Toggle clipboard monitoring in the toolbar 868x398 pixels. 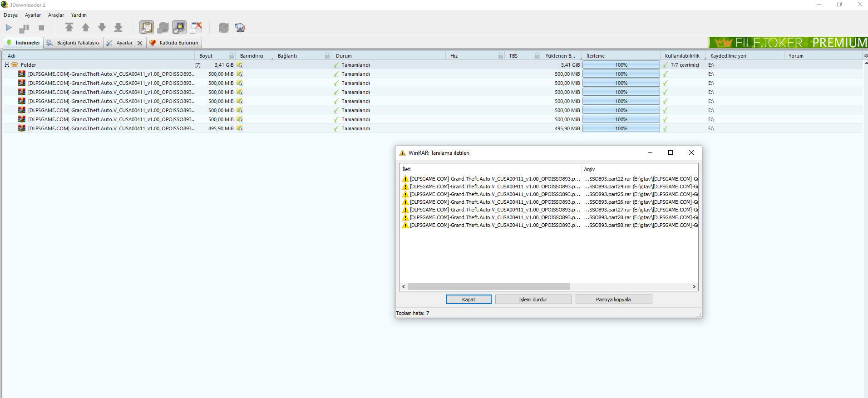(147, 28)
